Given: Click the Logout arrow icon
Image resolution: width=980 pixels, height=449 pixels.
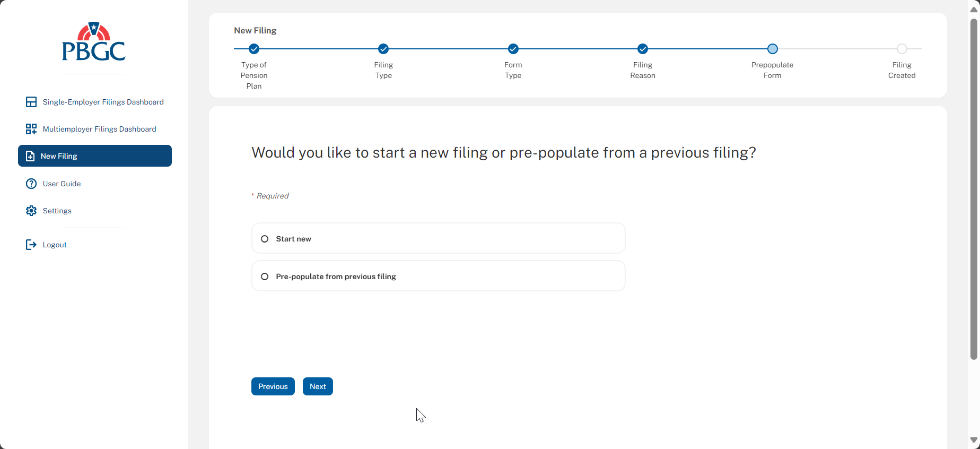Looking at the screenshot, I should click(x=31, y=245).
